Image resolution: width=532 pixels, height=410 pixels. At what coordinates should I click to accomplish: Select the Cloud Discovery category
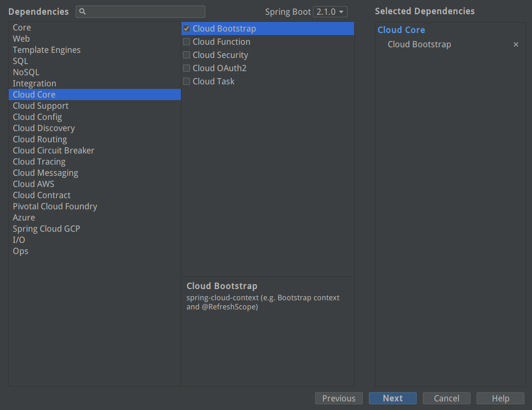coord(95,128)
